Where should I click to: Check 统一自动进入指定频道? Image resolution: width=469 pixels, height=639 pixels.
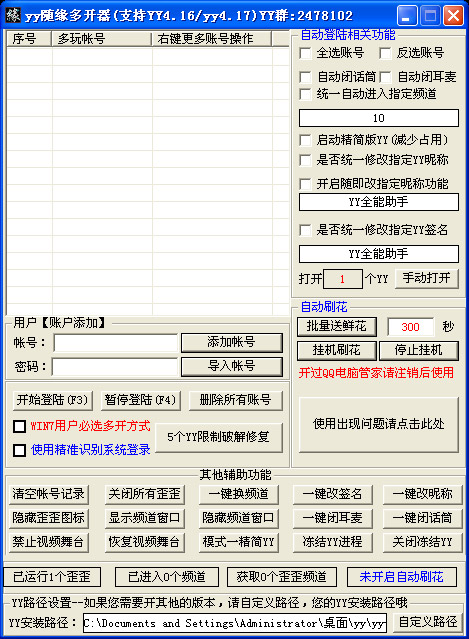305,94
